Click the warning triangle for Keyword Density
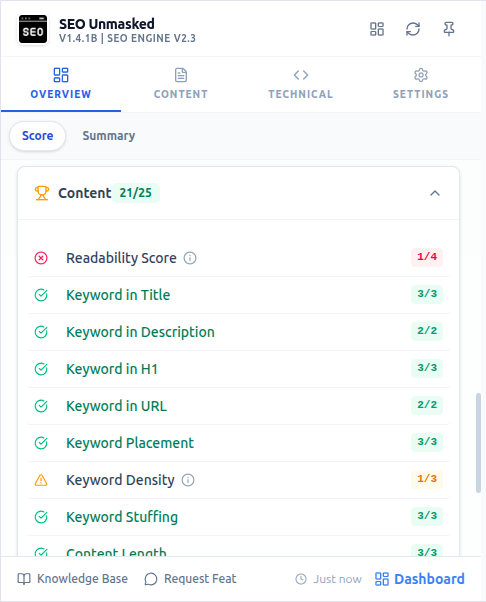 click(x=41, y=480)
